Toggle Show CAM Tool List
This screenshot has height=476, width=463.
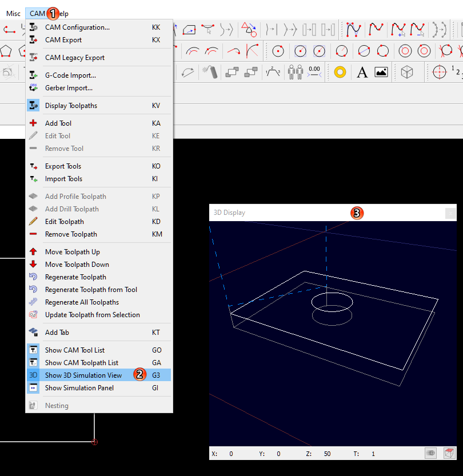tap(99, 350)
